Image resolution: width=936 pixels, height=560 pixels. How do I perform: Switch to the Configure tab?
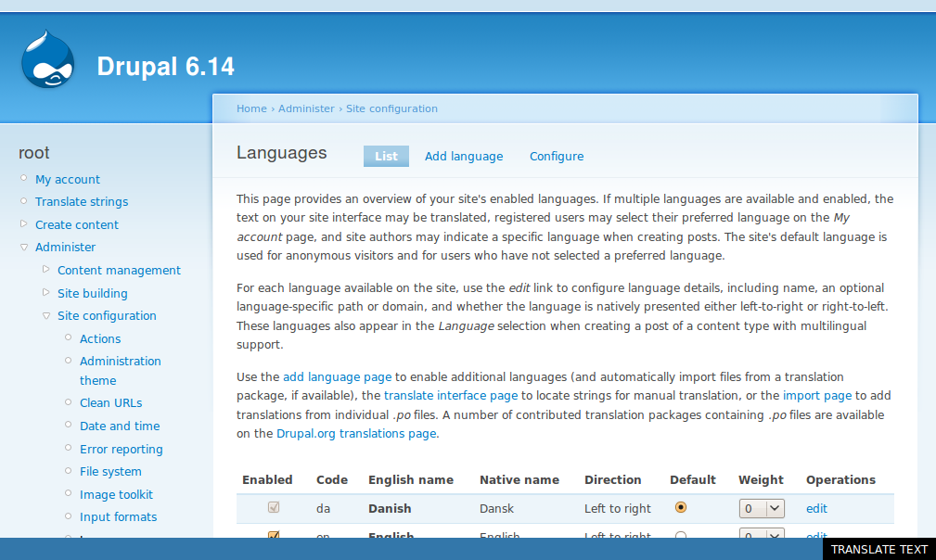click(557, 157)
